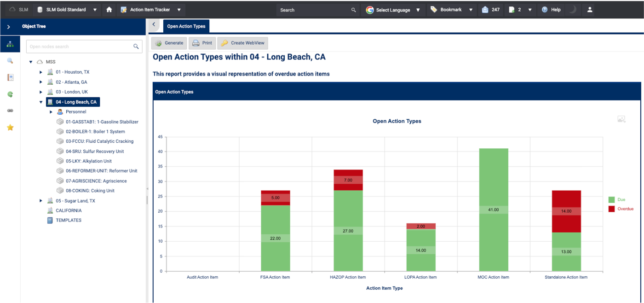
Task: Click the mail inbox icon showing 247
Action: point(485,10)
